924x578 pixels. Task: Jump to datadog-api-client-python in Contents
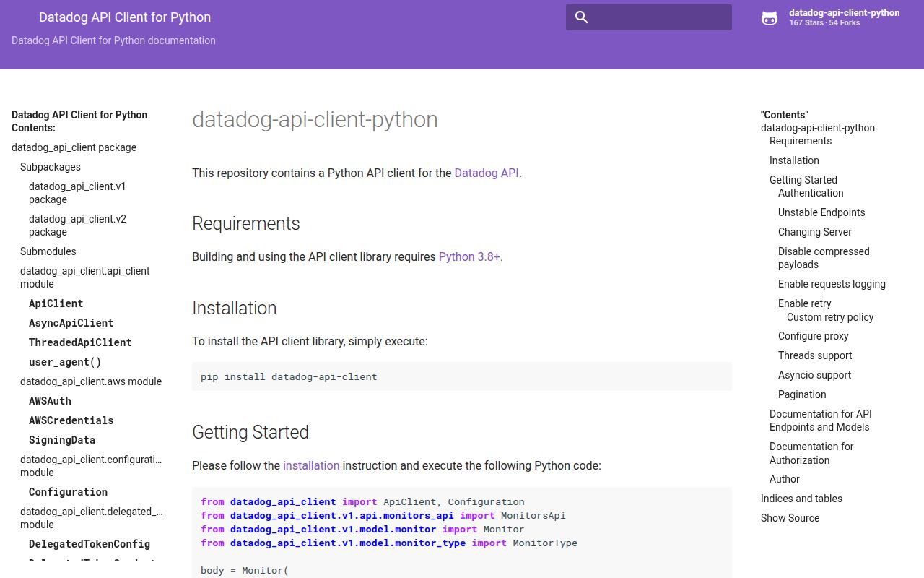point(818,128)
